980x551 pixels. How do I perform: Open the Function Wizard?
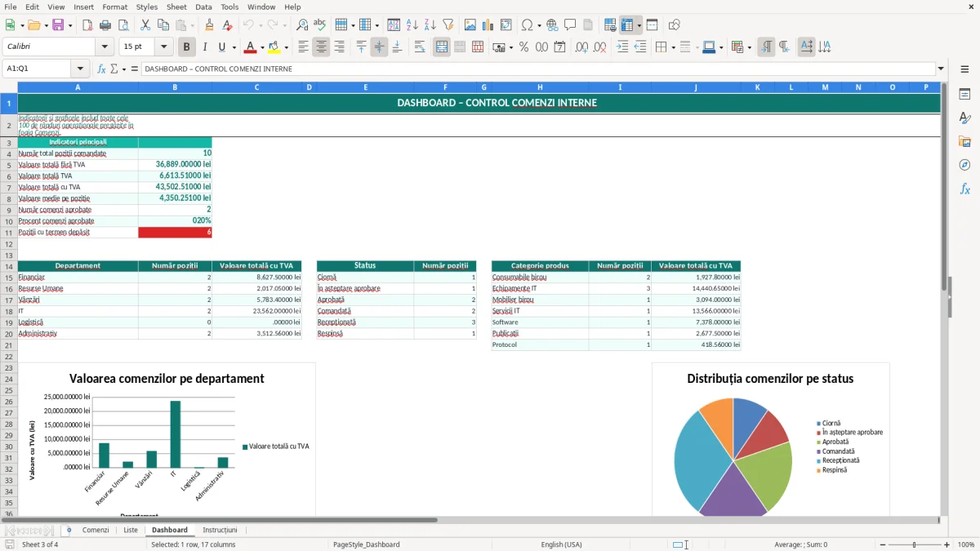[101, 69]
